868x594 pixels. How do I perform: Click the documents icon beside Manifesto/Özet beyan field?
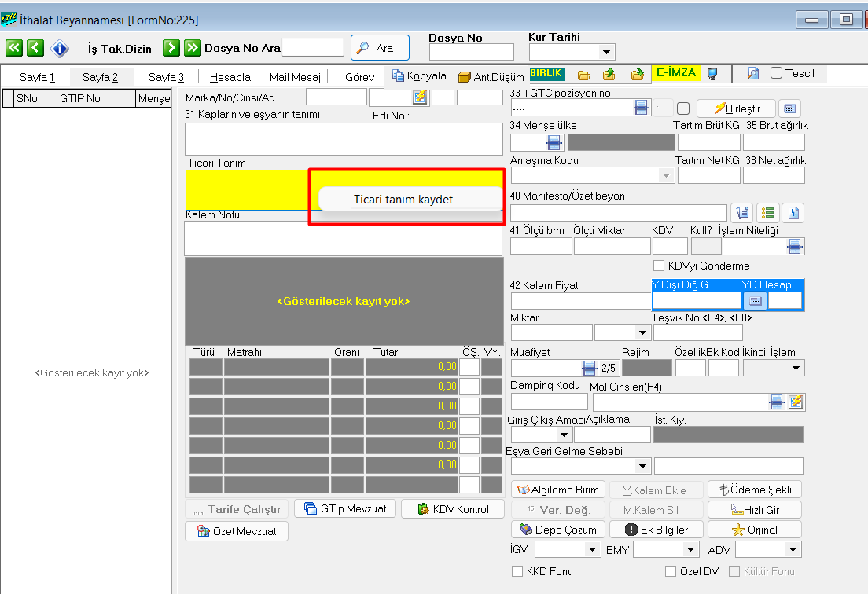coord(742,213)
